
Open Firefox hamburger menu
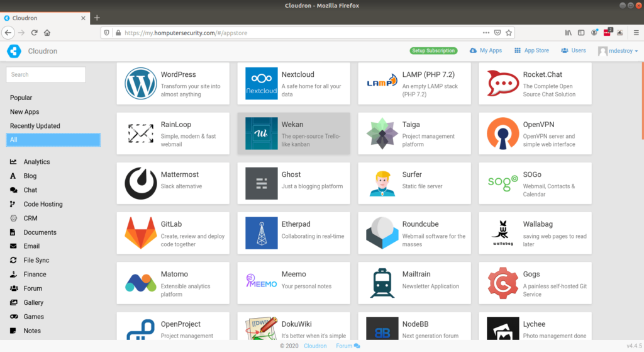[x=636, y=33]
